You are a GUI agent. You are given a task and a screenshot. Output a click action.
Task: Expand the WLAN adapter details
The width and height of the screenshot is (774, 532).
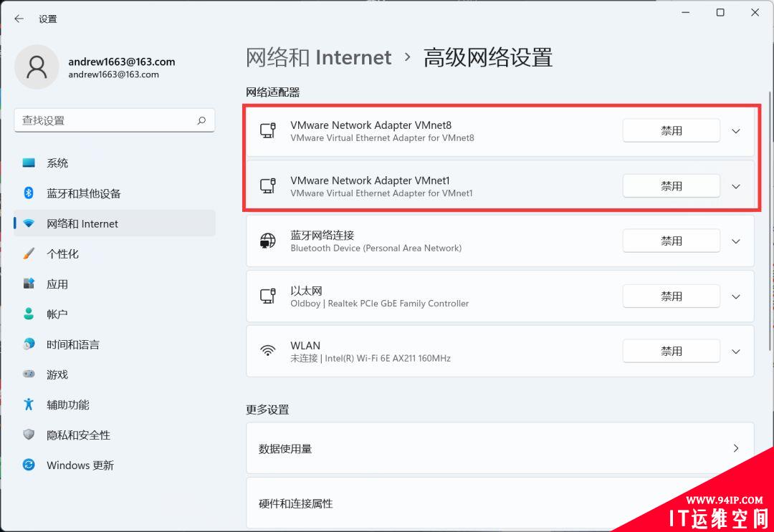[x=736, y=352]
